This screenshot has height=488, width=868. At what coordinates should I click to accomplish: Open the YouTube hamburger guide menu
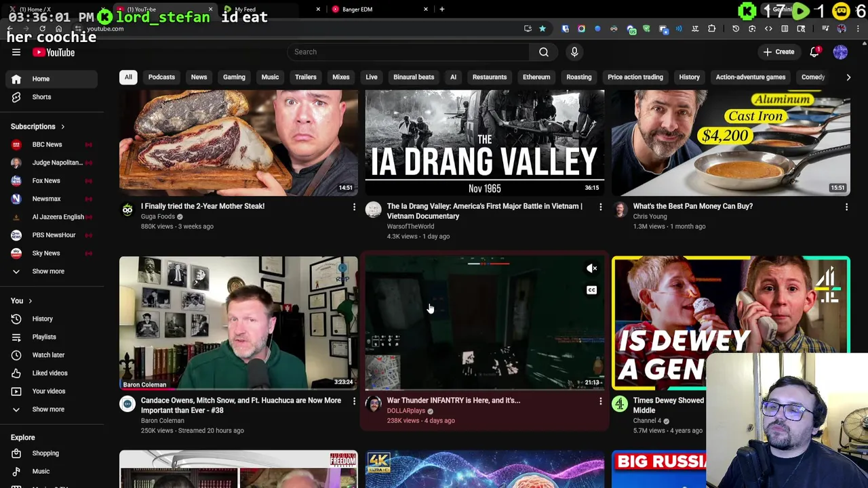16,52
